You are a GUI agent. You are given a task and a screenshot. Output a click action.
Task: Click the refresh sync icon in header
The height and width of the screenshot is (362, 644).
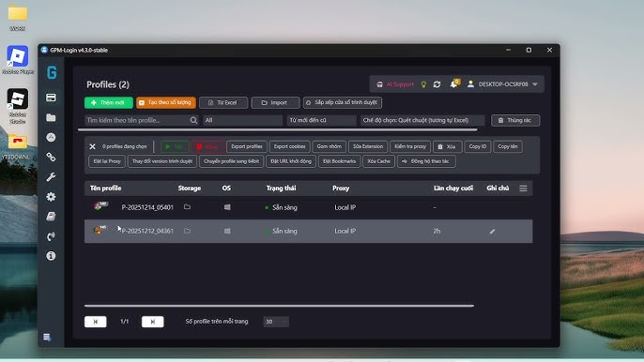pyautogui.click(x=437, y=84)
